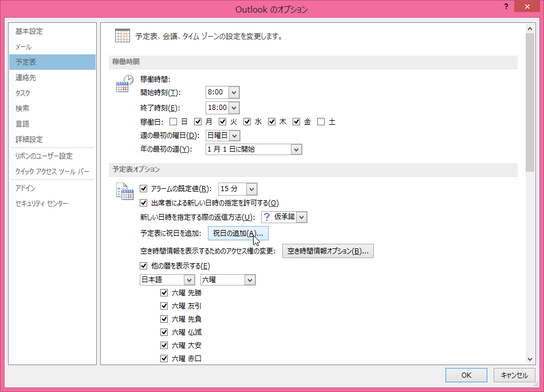Screen dimensions: 544x392
Task: Click the 稼働時間 clock-calendar icon
Action: click(x=125, y=83)
